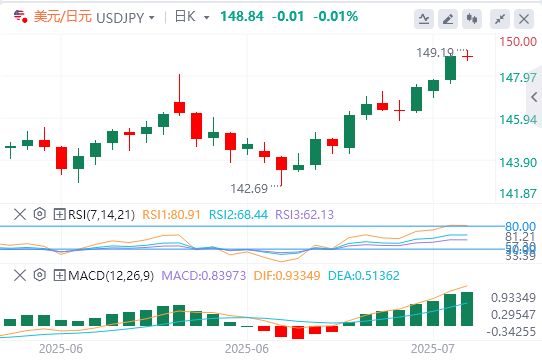
Task: Click the 0.29547 MACD axis label
Action: tap(513, 315)
